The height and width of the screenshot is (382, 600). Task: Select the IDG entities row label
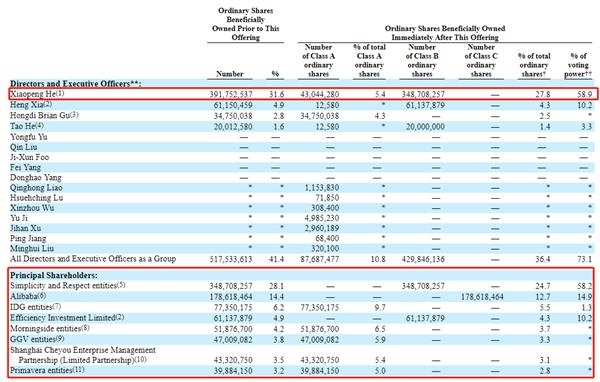[x=35, y=307]
